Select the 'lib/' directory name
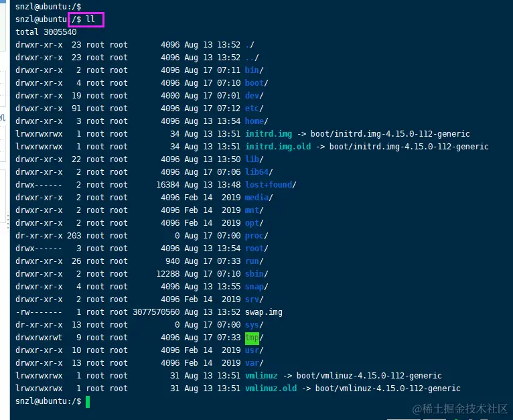The image size is (513, 420). pyautogui.click(x=254, y=159)
